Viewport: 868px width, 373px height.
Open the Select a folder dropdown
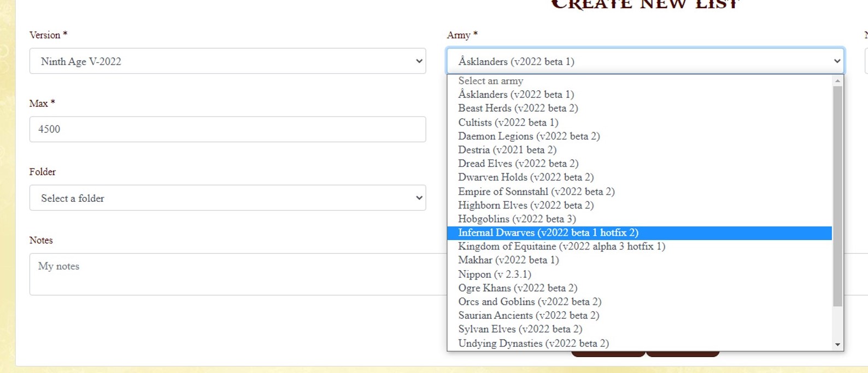pos(227,198)
